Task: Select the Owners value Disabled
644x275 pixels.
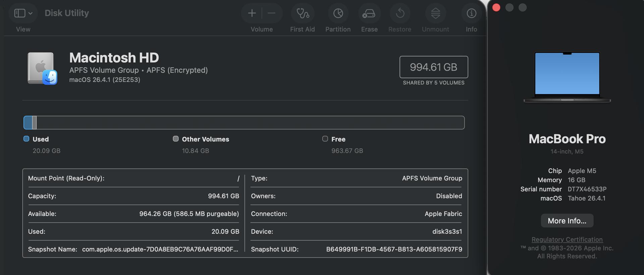Action: (x=449, y=196)
